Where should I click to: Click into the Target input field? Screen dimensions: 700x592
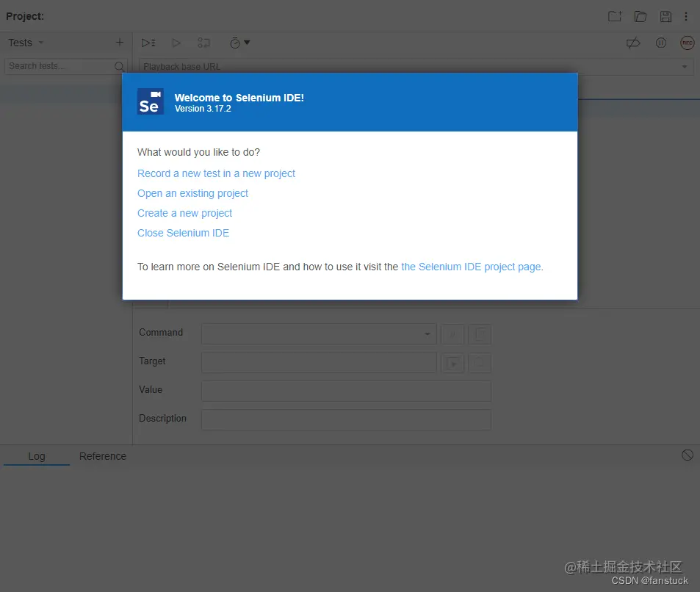[319, 362]
